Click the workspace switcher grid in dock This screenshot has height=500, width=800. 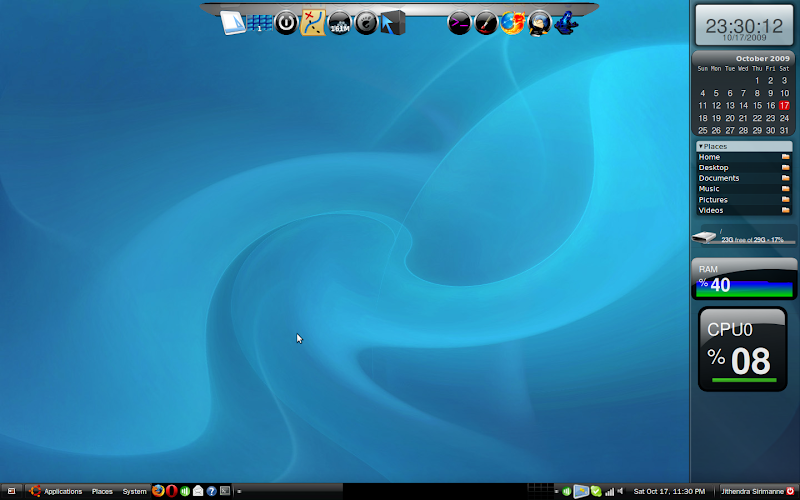(260, 23)
